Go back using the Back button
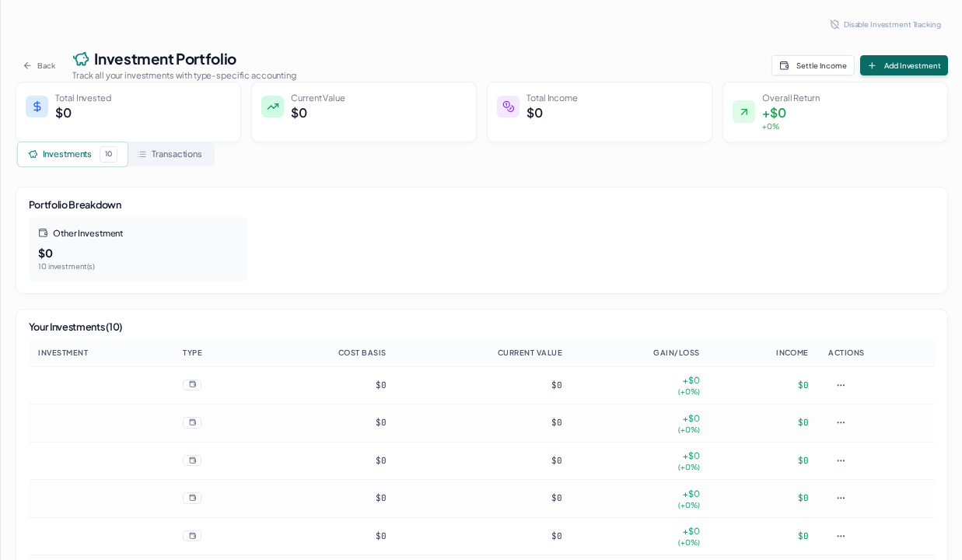The width and height of the screenshot is (962, 560). click(39, 65)
